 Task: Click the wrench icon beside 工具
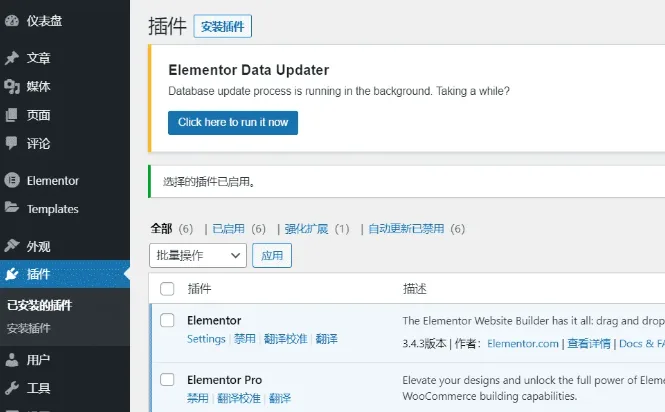(12, 388)
